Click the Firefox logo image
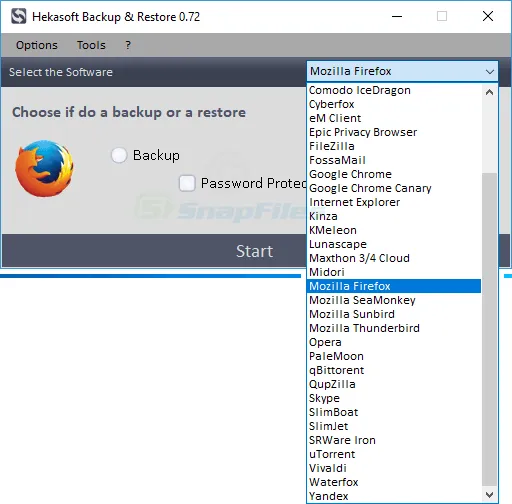The width and height of the screenshot is (512, 504). tap(44, 168)
